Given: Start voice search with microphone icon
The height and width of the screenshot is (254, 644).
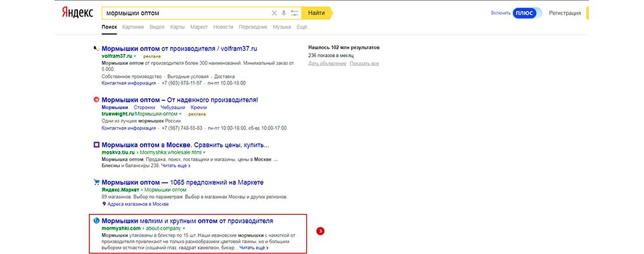Looking at the screenshot, I should coord(283,13).
